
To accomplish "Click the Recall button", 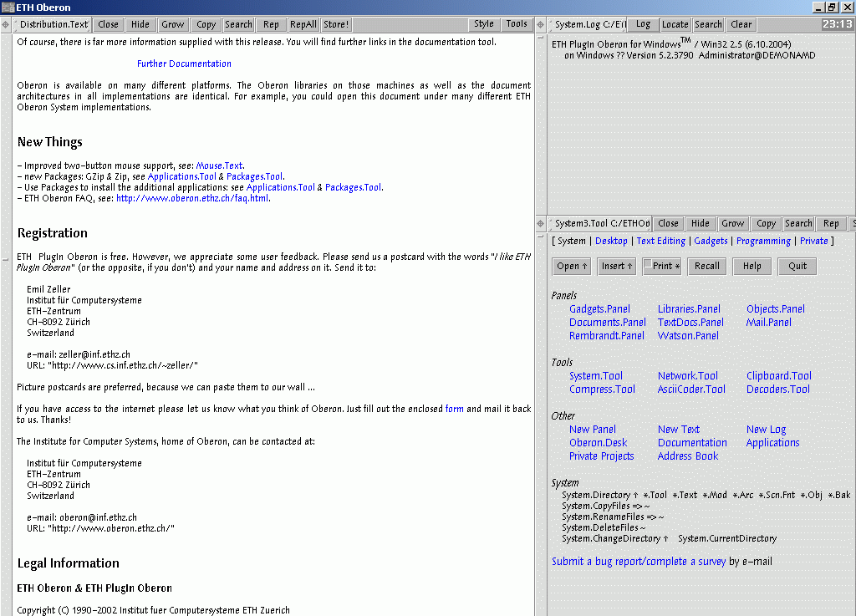I will point(707,267).
